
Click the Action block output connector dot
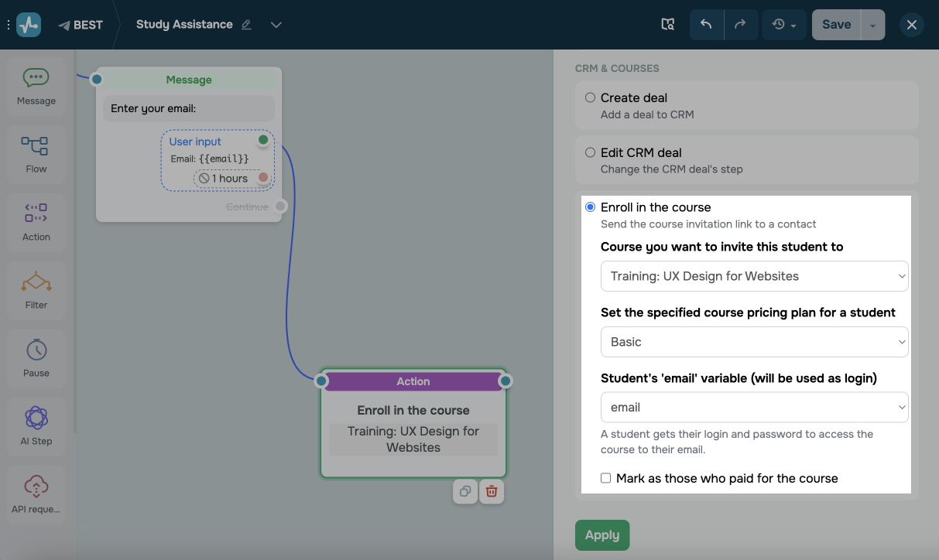tap(505, 381)
